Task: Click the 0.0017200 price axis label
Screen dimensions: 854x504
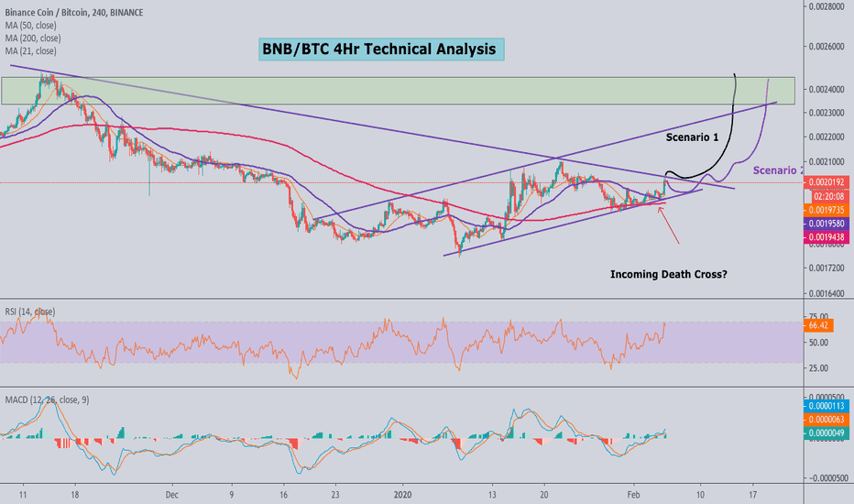Action: tap(827, 268)
